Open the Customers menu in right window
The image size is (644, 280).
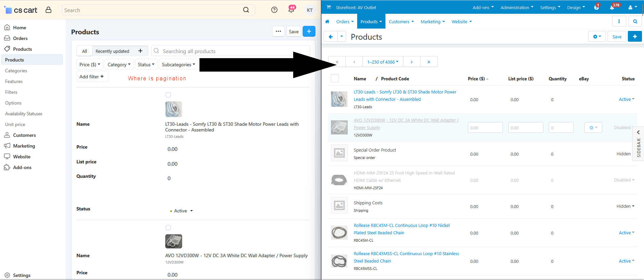401,22
